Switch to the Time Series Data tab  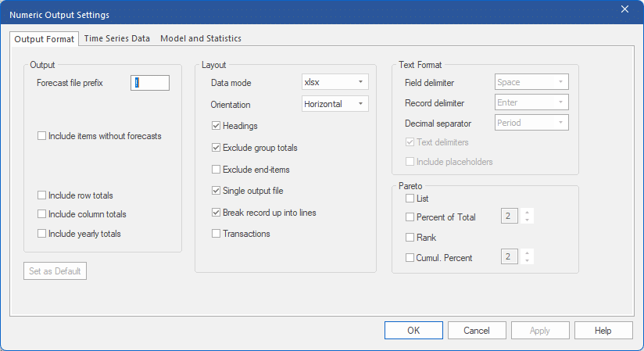[116, 38]
